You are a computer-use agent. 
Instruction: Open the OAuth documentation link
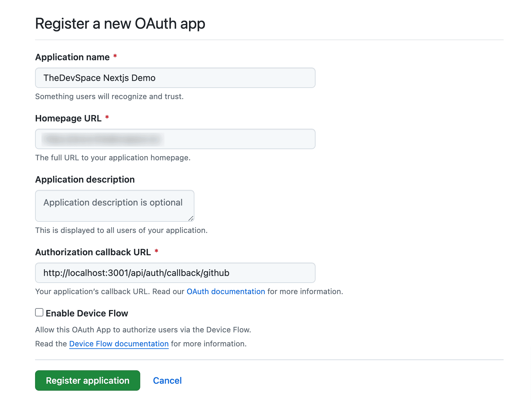point(226,291)
